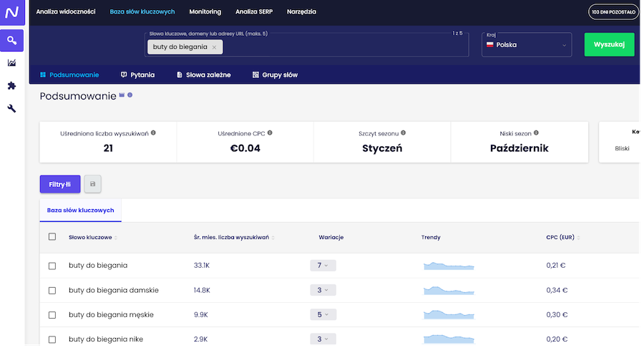
Task: Click the N logo in the corner
Action: click(12, 12)
